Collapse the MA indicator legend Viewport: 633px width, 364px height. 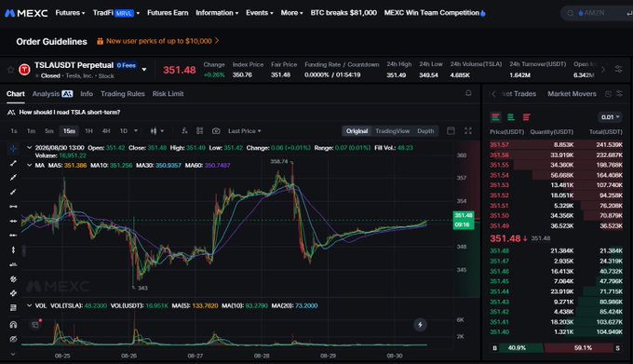tap(29, 165)
